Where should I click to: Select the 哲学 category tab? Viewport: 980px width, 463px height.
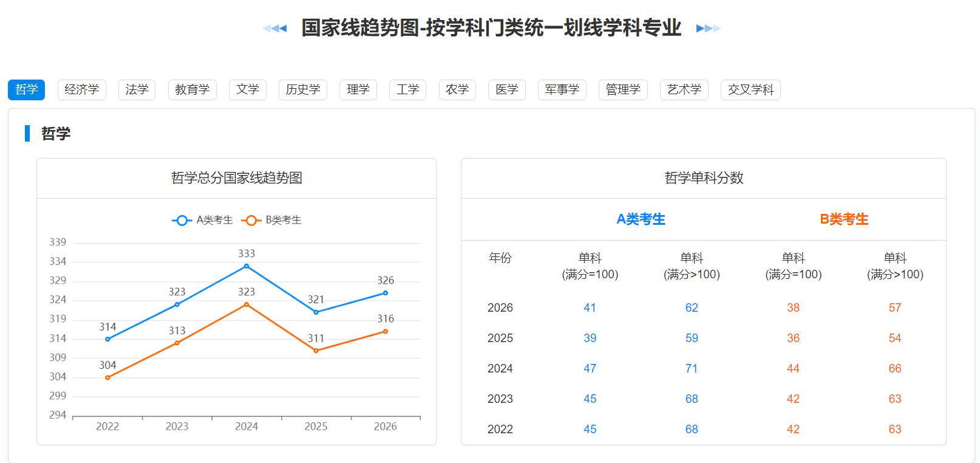(x=27, y=90)
